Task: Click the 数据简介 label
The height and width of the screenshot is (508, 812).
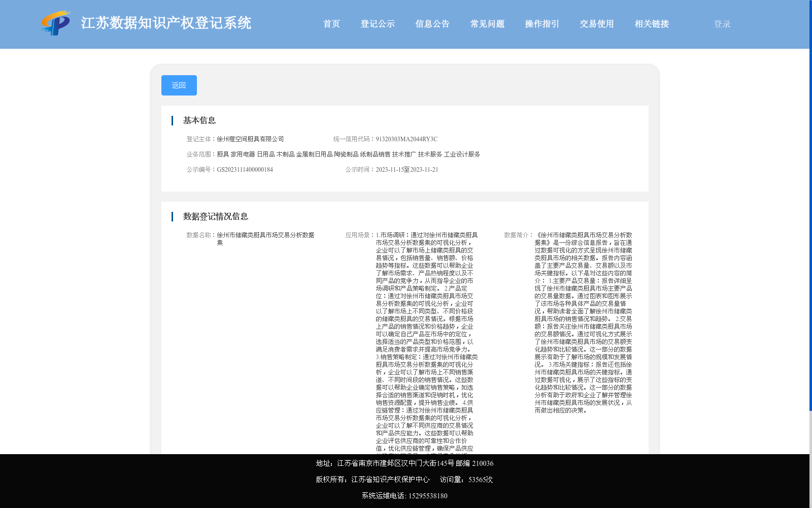Action: click(519, 235)
